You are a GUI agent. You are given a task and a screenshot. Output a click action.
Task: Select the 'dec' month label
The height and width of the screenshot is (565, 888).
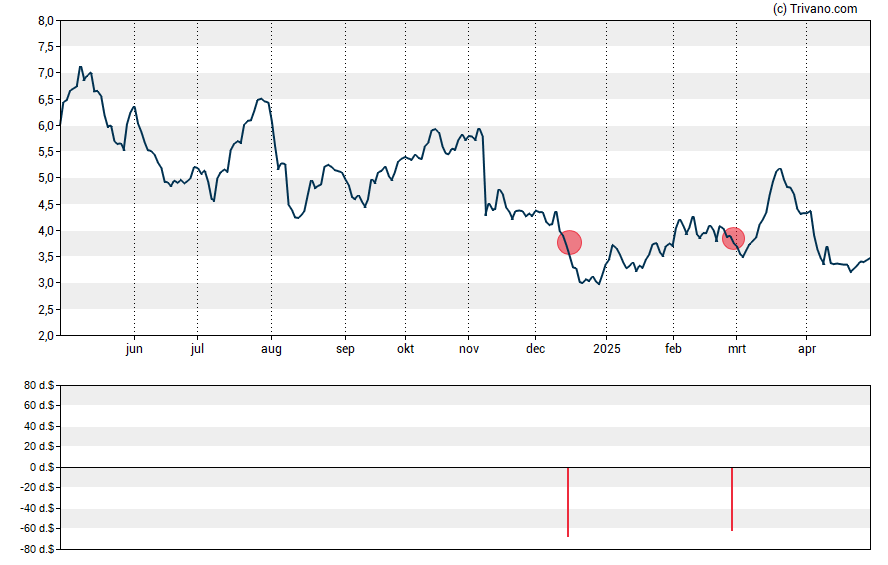[x=536, y=349]
